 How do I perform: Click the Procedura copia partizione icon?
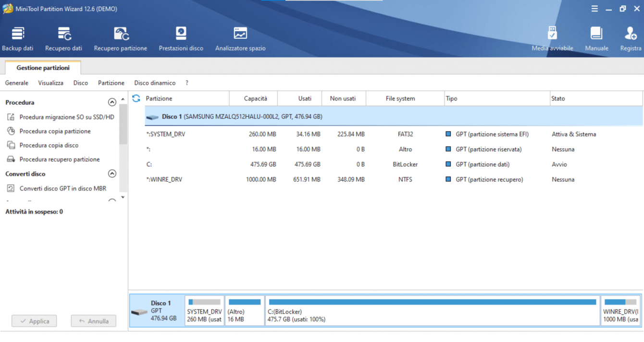[11, 131]
